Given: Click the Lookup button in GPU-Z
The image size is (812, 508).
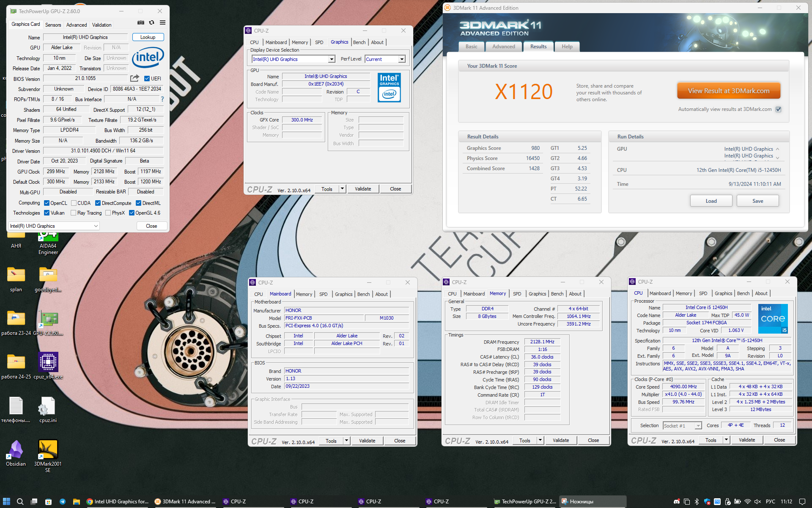Looking at the screenshot, I should 148,37.
